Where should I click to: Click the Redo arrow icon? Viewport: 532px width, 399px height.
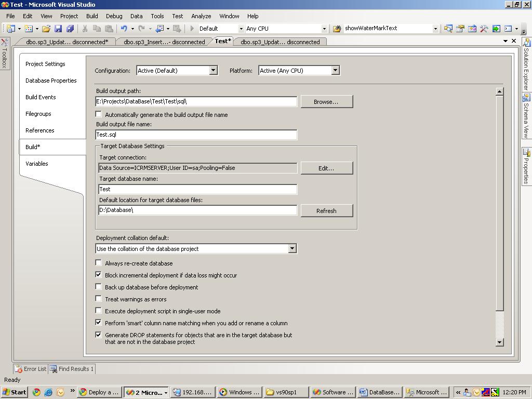[x=142, y=29]
